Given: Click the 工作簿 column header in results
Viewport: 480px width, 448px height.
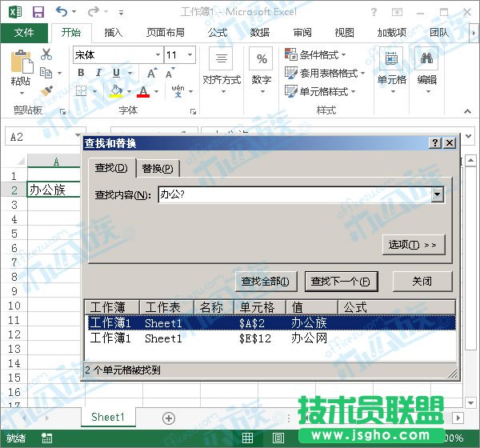Looking at the screenshot, I should click(x=112, y=307).
